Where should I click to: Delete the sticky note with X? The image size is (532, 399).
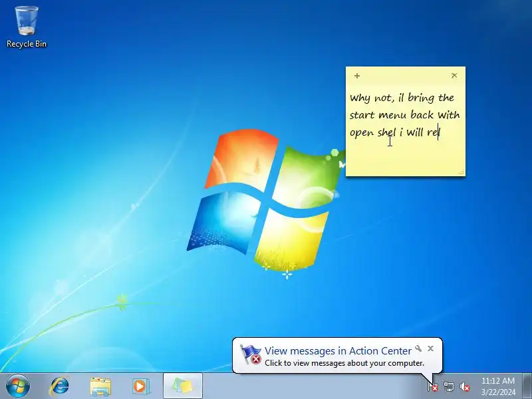pyautogui.click(x=454, y=75)
